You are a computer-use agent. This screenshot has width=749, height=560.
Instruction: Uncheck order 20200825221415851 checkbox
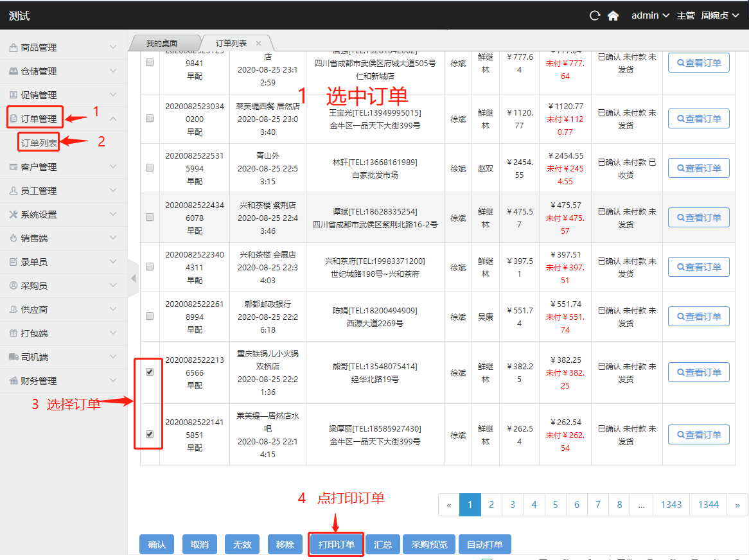tap(150, 434)
